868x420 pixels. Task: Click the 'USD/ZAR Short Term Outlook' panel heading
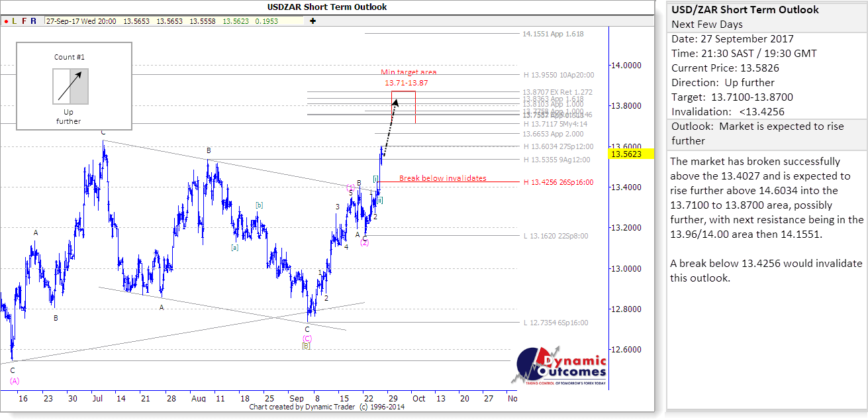745,10
